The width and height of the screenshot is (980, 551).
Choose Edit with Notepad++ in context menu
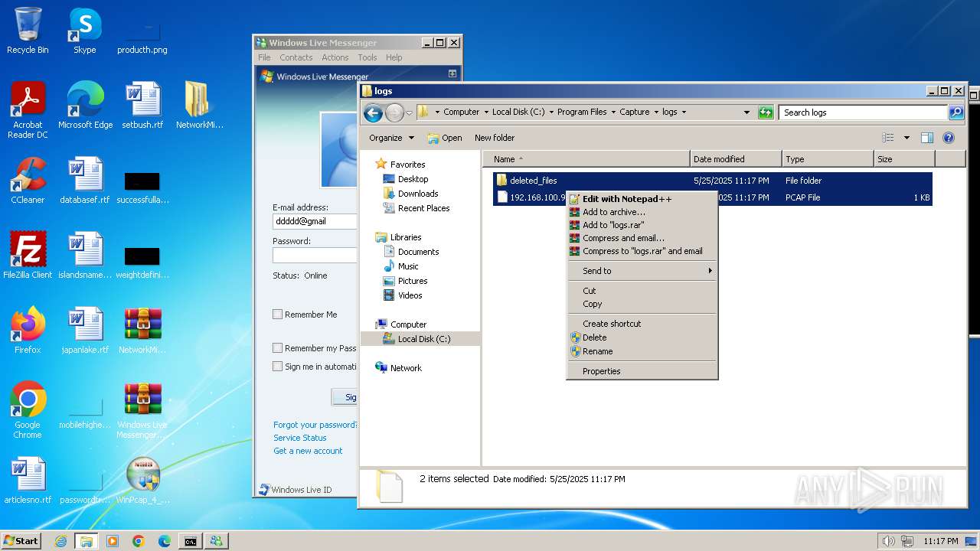[642, 199]
